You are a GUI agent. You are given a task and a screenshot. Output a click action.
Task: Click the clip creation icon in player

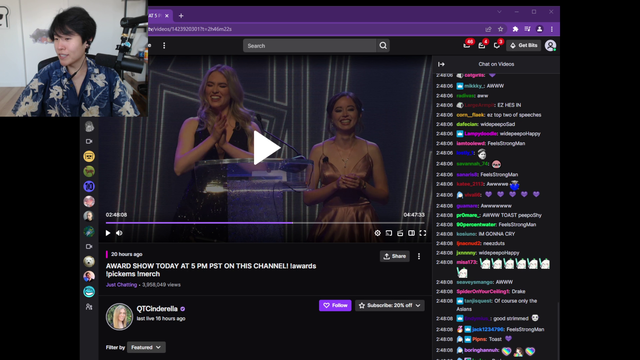click(400, 233)
